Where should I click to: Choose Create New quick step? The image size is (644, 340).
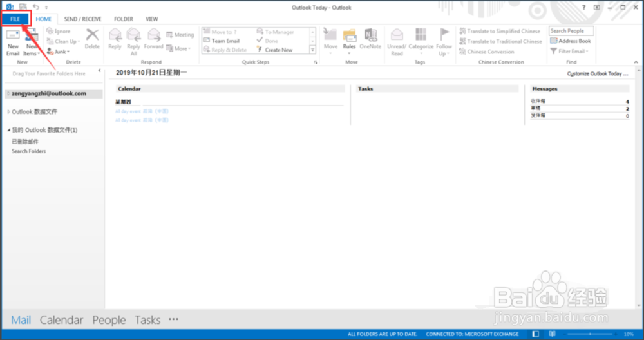pos(275,50)
